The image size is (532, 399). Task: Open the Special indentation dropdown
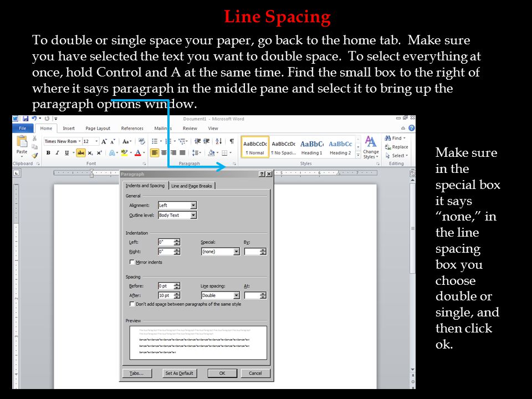pyautogui.click(x=237, y=252)
